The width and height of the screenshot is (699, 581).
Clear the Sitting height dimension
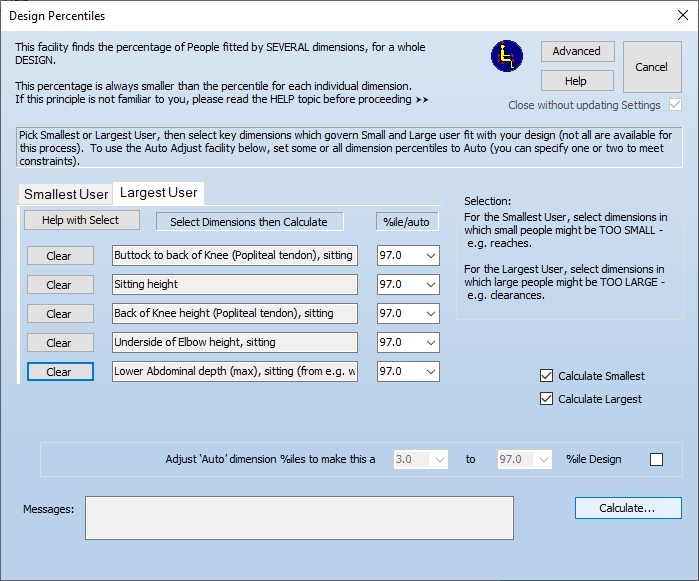point(59,285)
